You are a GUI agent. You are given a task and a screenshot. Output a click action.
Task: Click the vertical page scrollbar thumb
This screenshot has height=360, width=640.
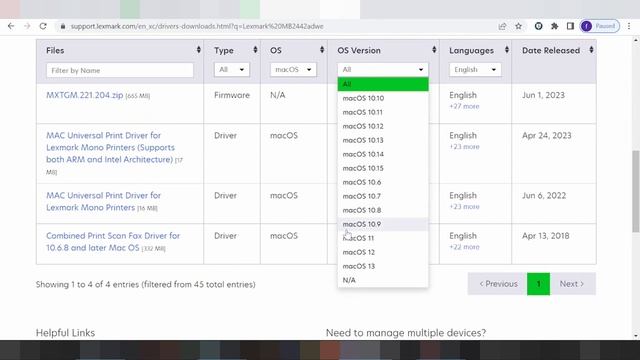click(636, 191)
